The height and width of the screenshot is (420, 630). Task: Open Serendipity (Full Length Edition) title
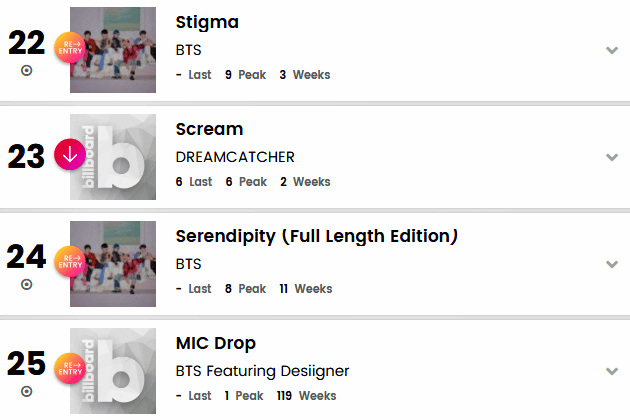pos(317,237)
